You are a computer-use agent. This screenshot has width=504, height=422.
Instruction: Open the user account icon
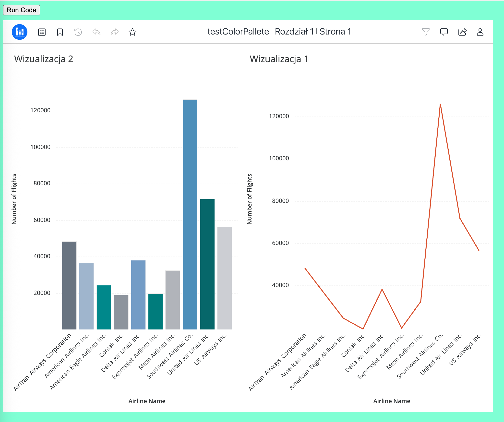coord(480,32)
